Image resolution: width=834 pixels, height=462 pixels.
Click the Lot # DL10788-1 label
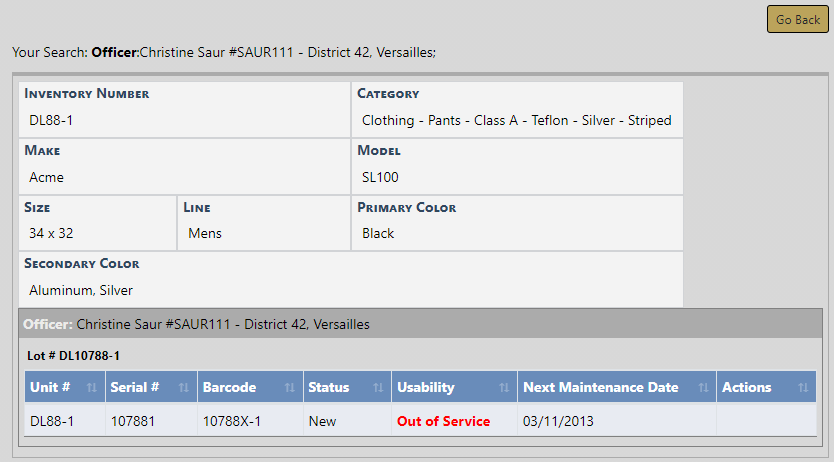[x=74, y=355]
